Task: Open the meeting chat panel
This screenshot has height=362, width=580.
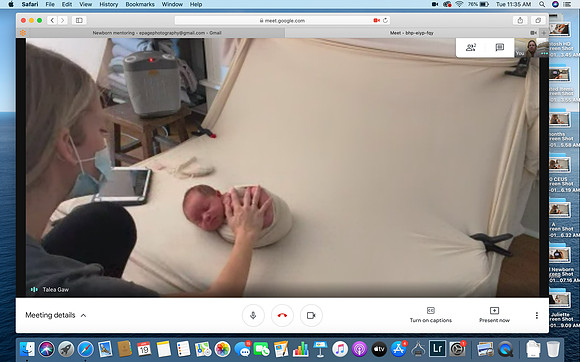Action: 500,47
